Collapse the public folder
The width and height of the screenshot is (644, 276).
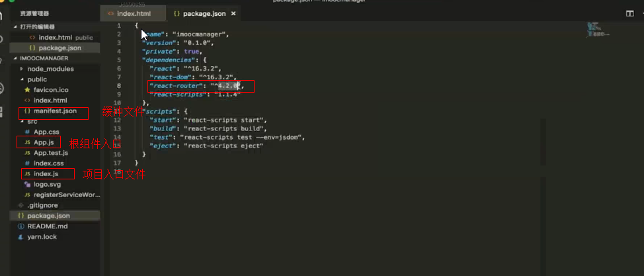[21, 79]
